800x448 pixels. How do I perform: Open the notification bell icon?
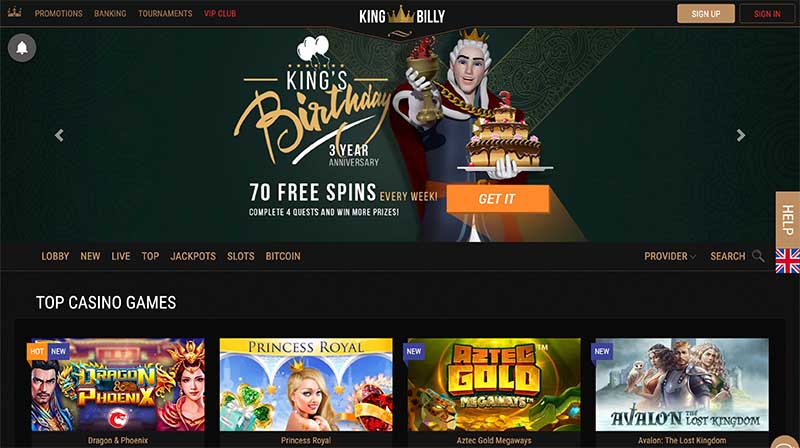pyautogui.click(x=22, y=48)
